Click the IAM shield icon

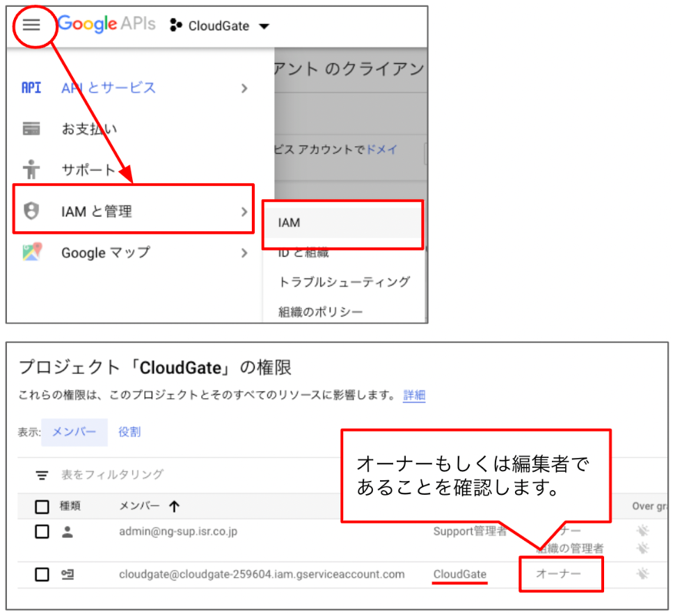31,211
